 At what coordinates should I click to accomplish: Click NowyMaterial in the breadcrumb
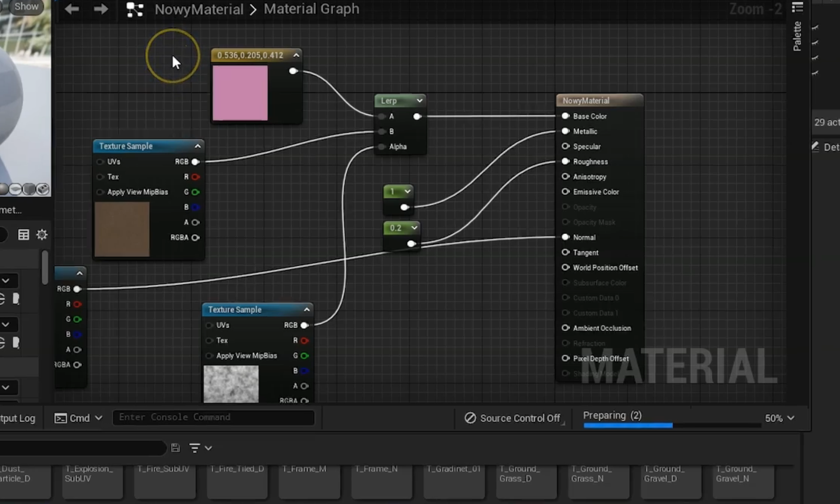coord(199,9)
